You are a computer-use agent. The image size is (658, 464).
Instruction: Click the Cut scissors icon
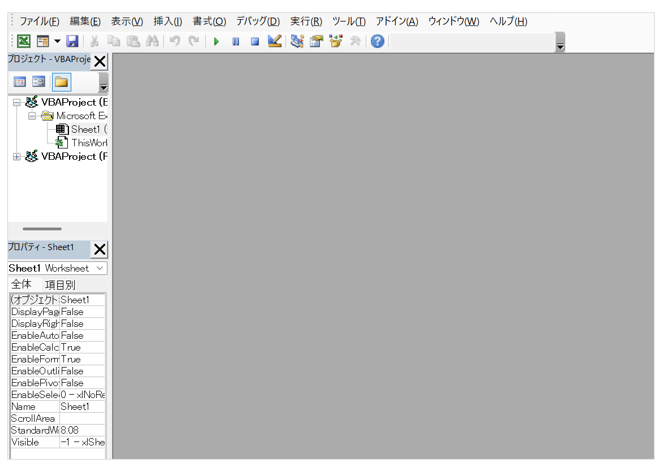tap(94, 41)
